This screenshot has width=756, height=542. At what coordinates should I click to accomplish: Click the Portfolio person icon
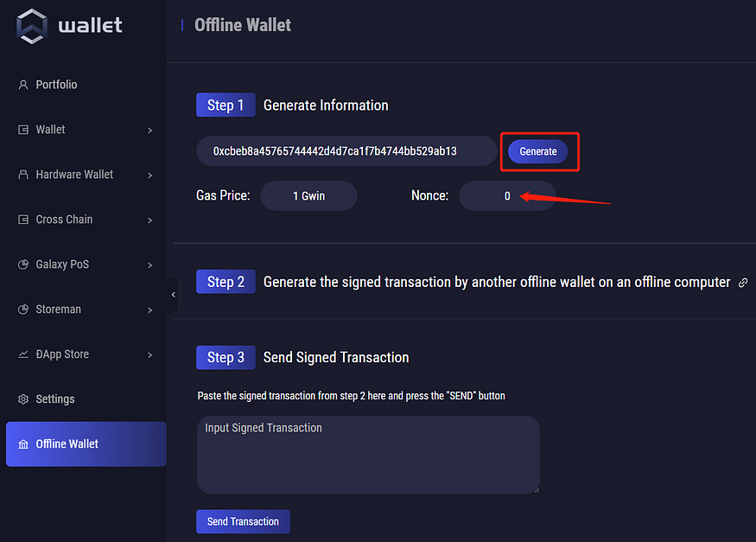click(23, 85)
